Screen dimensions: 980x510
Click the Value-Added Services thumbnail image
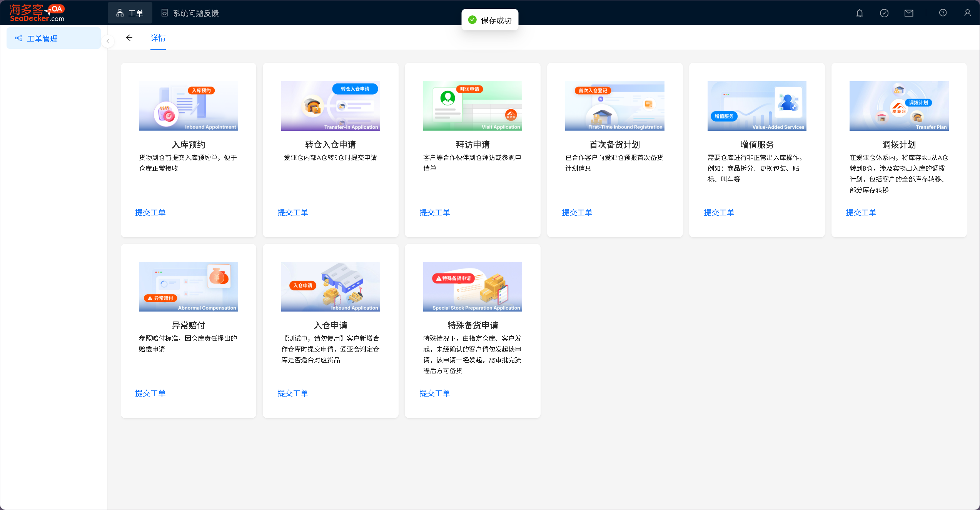(x=756, y=106)
